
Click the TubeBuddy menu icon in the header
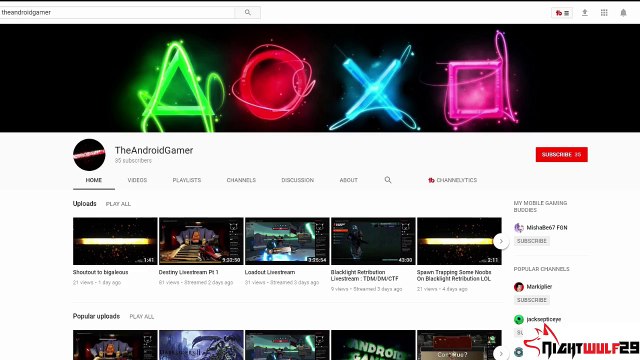pos(562,13)
